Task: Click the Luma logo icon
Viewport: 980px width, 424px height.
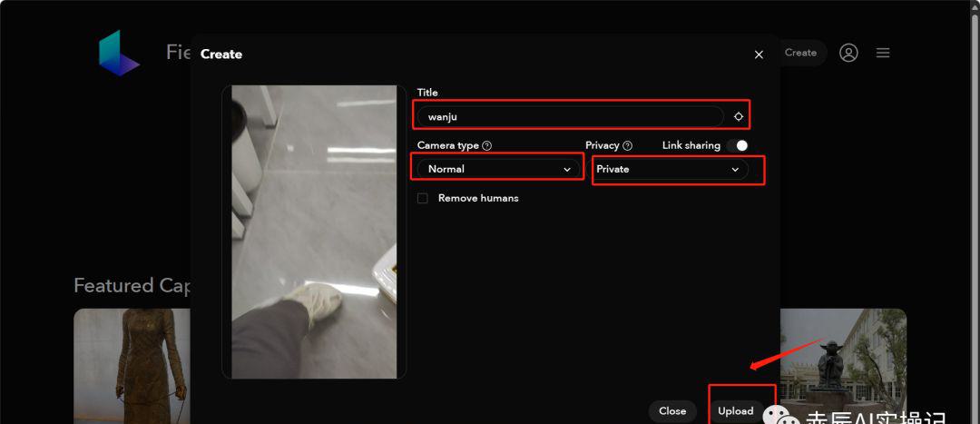Action: pos(119,53)
